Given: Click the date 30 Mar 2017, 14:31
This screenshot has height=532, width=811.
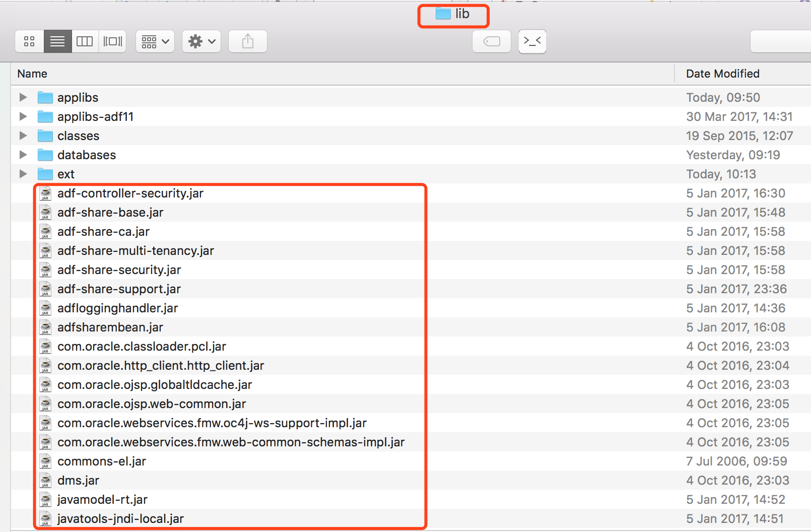Looking at the screenshot, I should (x=739, y=116).
